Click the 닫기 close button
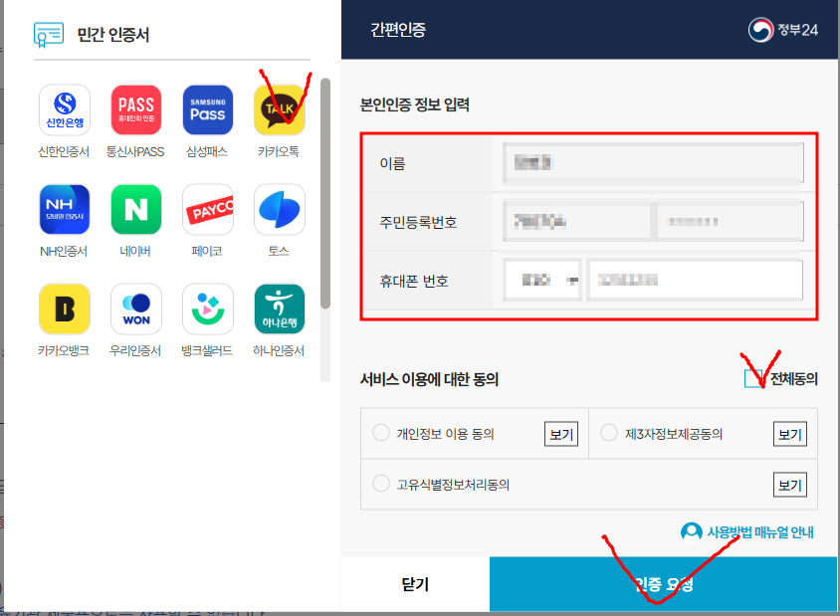 tap(415, 584)
